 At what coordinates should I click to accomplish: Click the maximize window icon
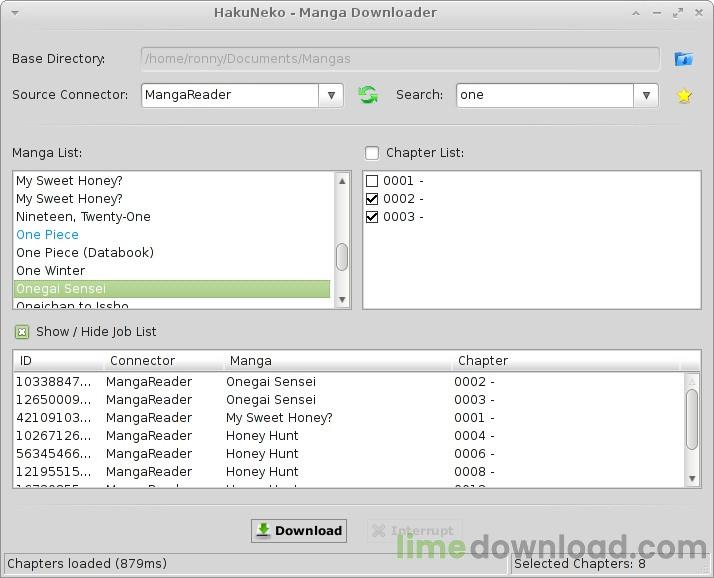(678, 13)
